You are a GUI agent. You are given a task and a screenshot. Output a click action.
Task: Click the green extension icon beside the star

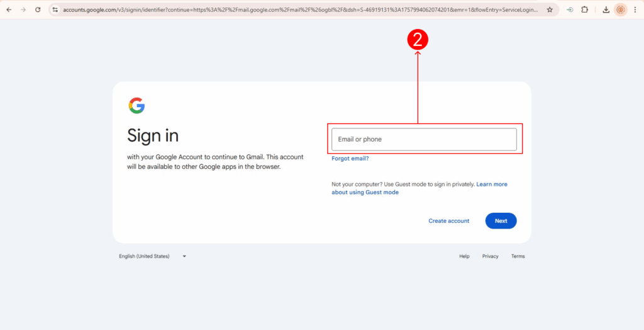click(570, 10)
